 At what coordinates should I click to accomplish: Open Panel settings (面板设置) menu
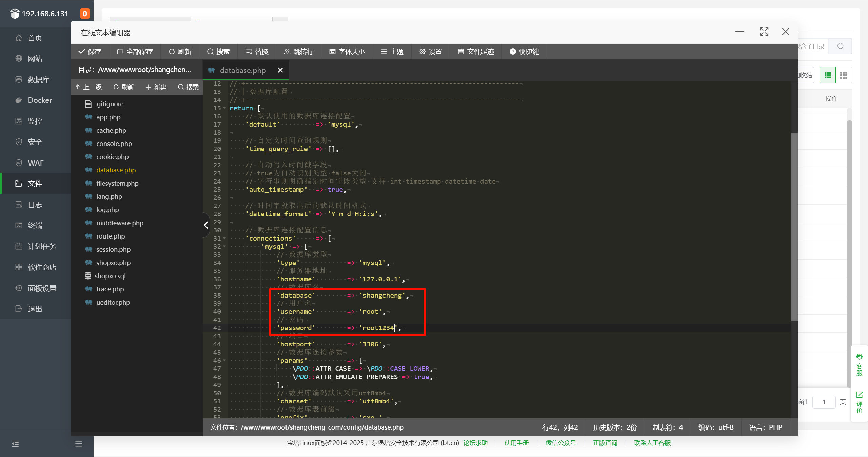click(x=35, y=288)
